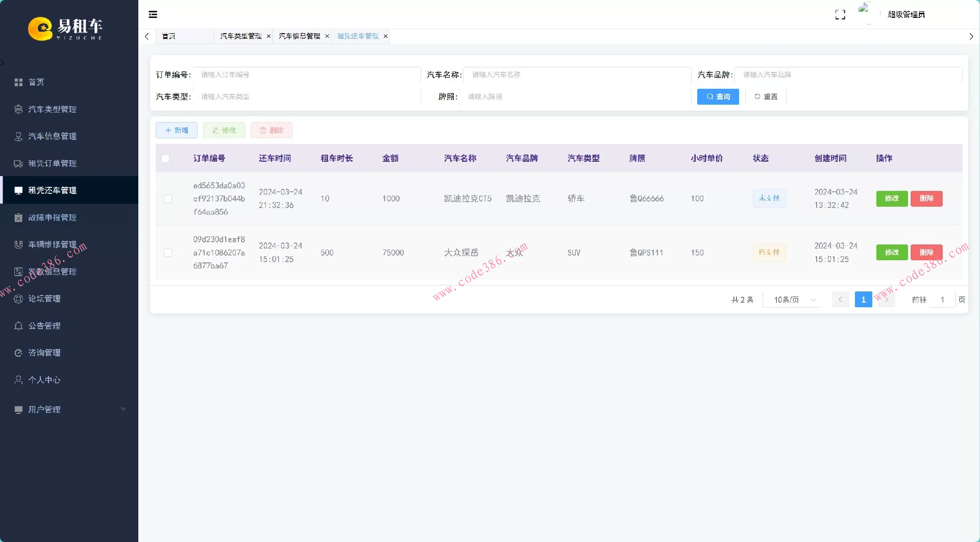This screenshot has height=542, width=980.
Task: Click the hamburger menu collapse icon
Action: [153, 14]
